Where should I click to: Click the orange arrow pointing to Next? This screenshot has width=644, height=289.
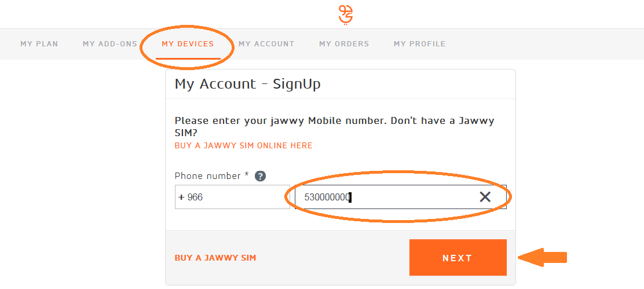(542, 258)
